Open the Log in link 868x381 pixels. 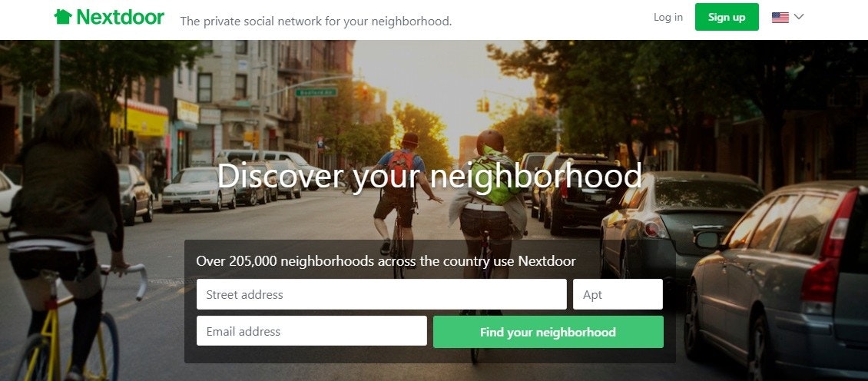(x=668, y=17)
